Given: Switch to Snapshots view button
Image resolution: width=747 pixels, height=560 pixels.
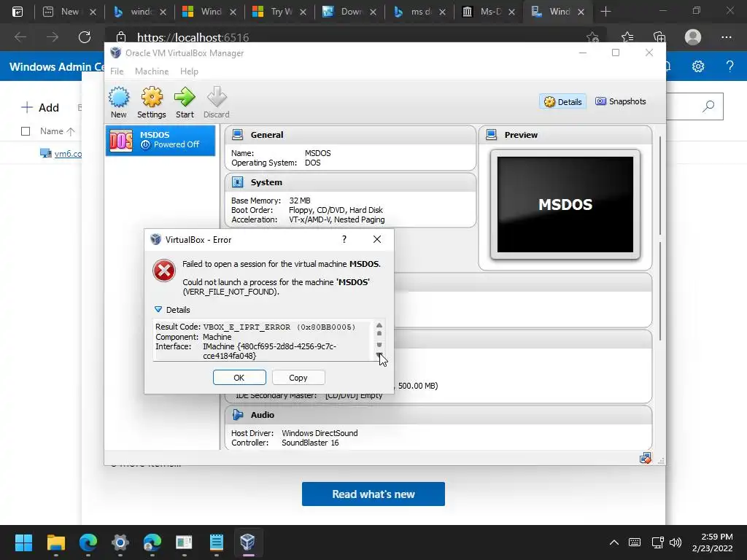Looking at the screenshot, I should pos(620,101).
